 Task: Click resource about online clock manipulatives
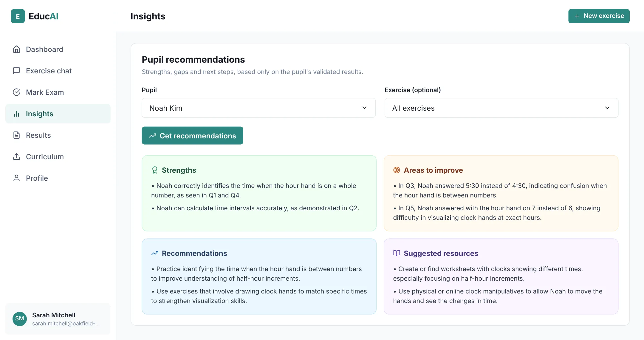pos(498,296)
